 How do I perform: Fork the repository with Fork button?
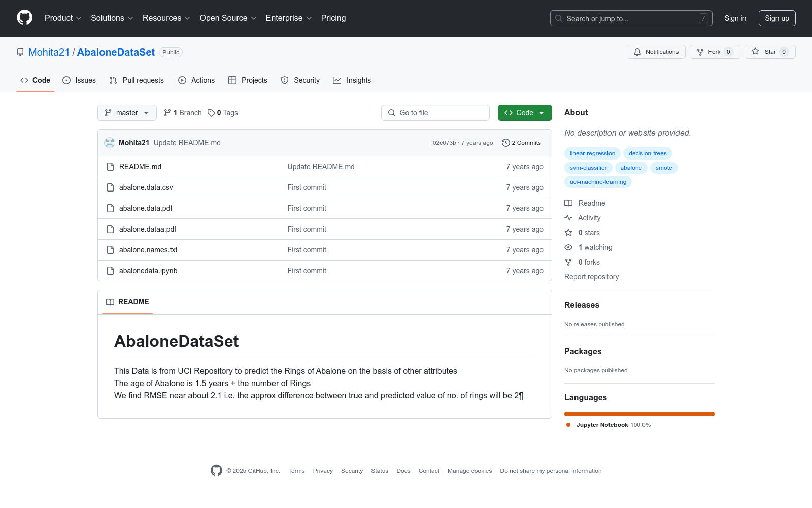point(715,52)
